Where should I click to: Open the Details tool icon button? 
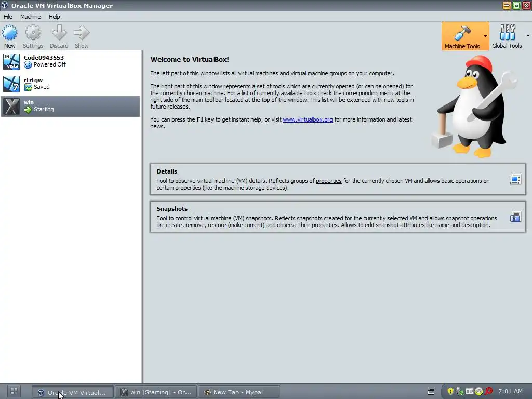coord(515,179)
